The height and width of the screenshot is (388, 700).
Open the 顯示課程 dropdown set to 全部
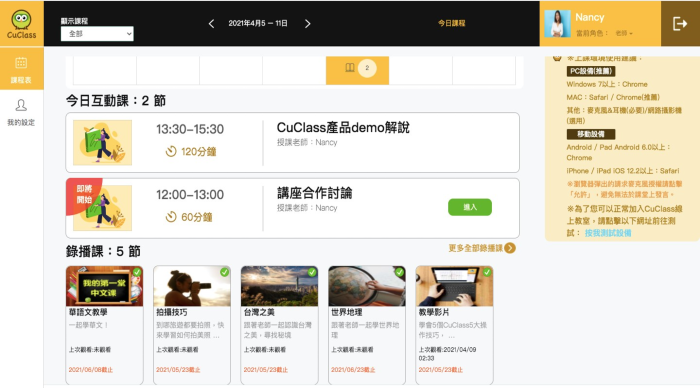[97, 33]
